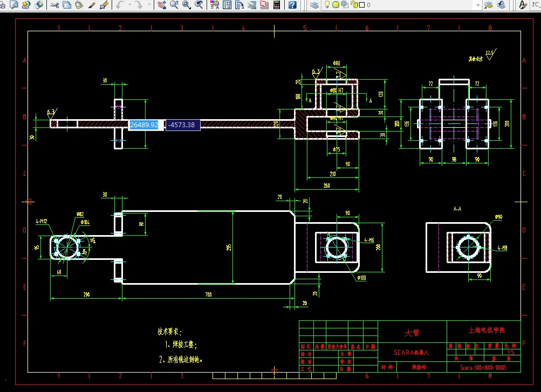Open the Text Style manager icon
This screenshot has height=392, width=541.
coord(523,5)
